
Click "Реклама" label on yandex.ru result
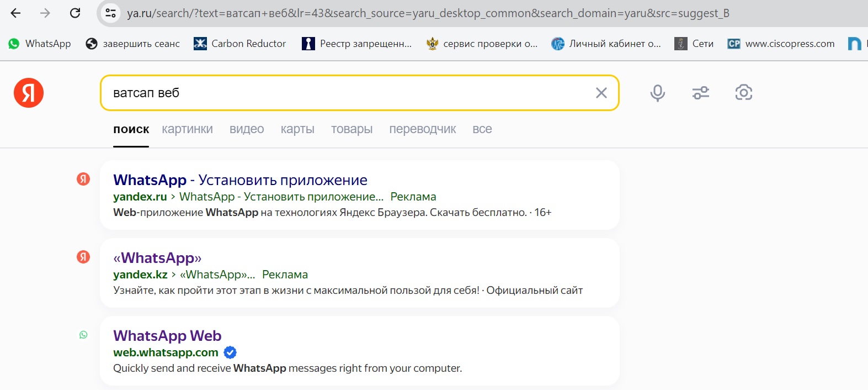(x=413, y=197)
